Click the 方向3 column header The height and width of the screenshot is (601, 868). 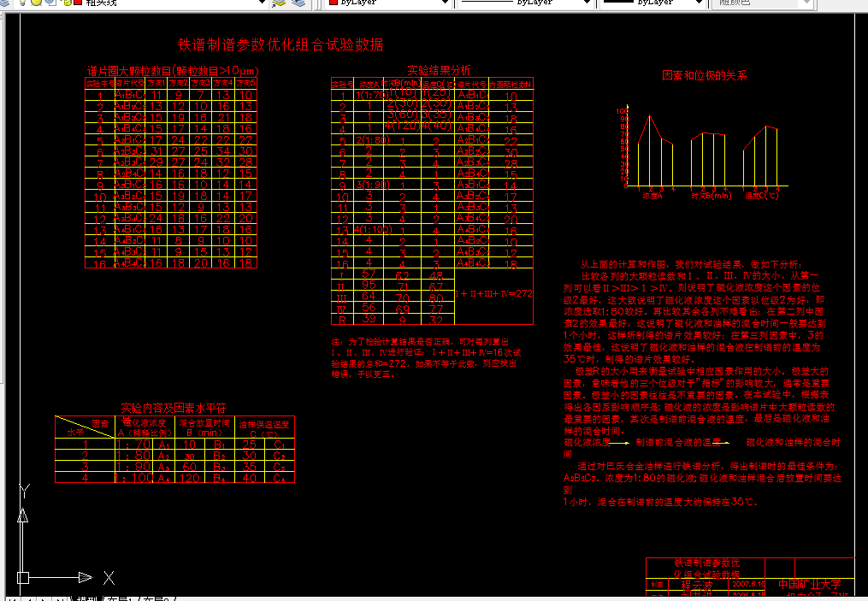pos(201,83)
